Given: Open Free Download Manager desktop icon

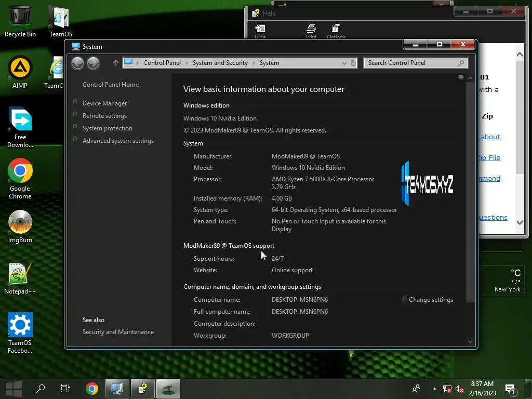Looking at the screenshot, I should [20, 128].
